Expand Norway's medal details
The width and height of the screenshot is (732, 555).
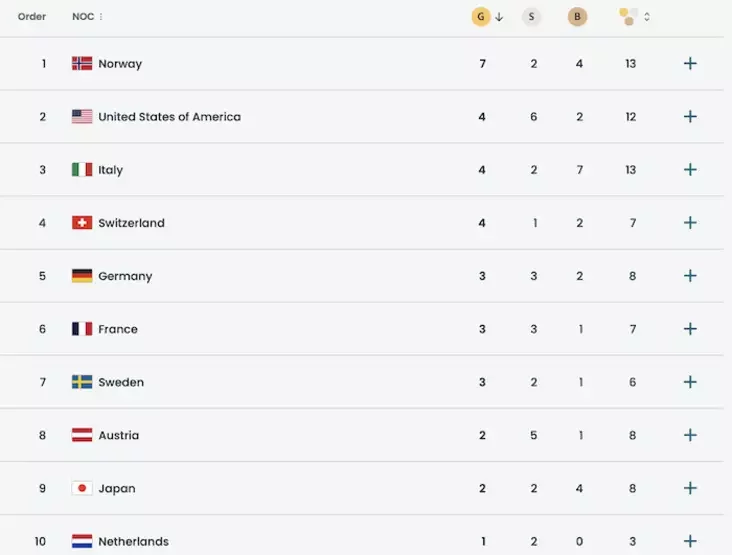tap(690, 64)
